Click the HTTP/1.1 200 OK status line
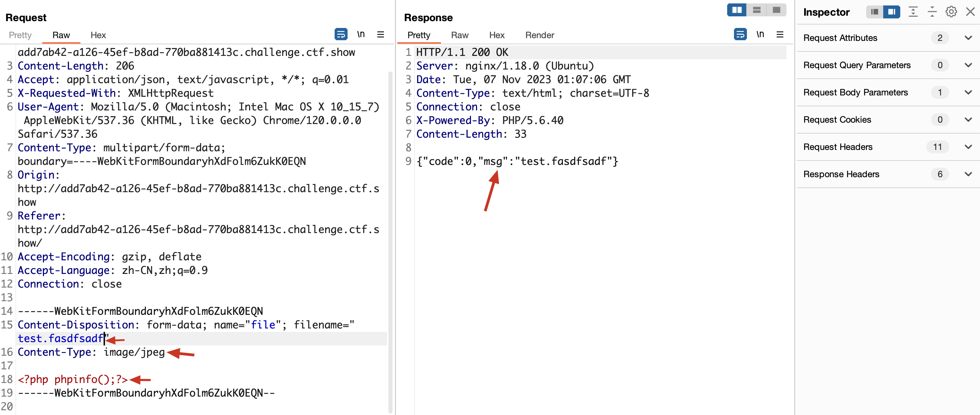 [462, 52]
